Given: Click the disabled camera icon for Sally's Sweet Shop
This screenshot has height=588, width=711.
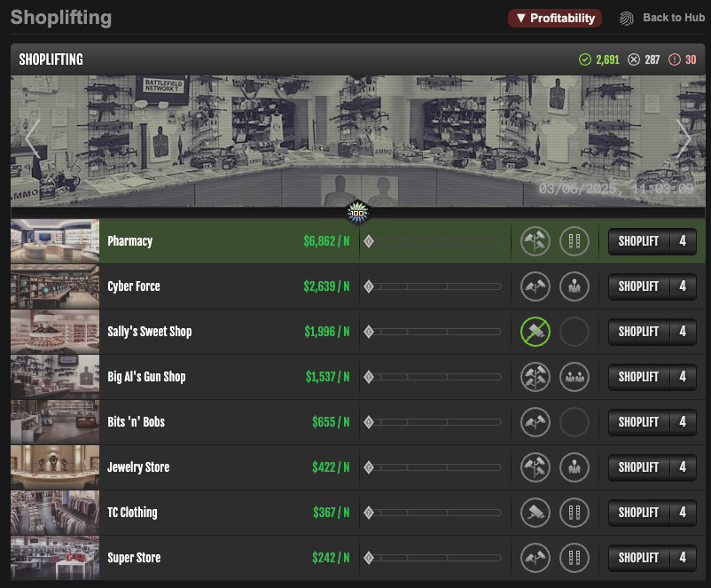Looking at the screenshot, I should 535,332.
